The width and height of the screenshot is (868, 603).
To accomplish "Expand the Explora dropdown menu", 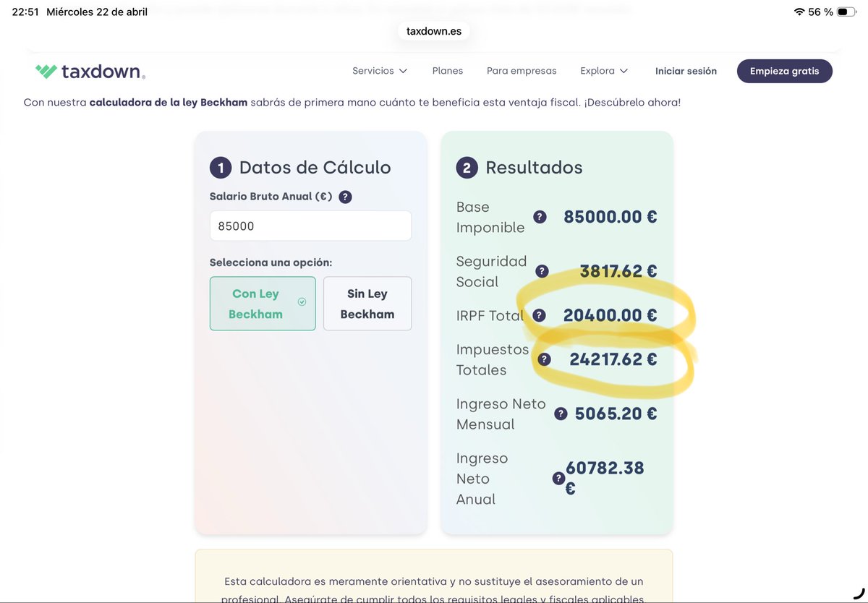I will coord(604,71).
